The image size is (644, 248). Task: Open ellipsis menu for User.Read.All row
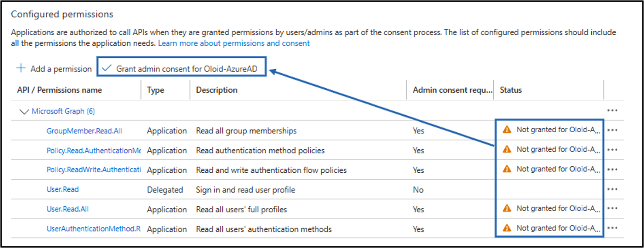click(612, 208)
